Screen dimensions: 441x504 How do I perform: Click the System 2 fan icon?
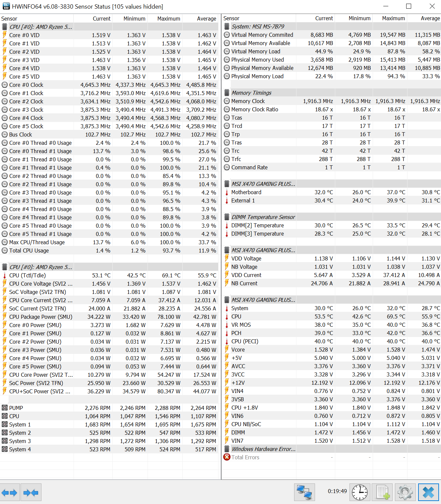pyautogui.click(x=5, y=432)
